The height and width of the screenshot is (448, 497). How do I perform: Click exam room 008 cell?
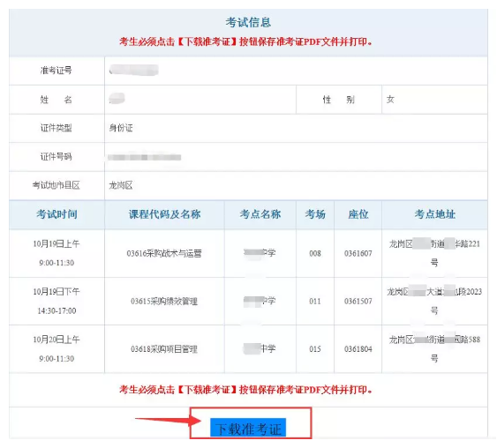[x=315, y=253]
